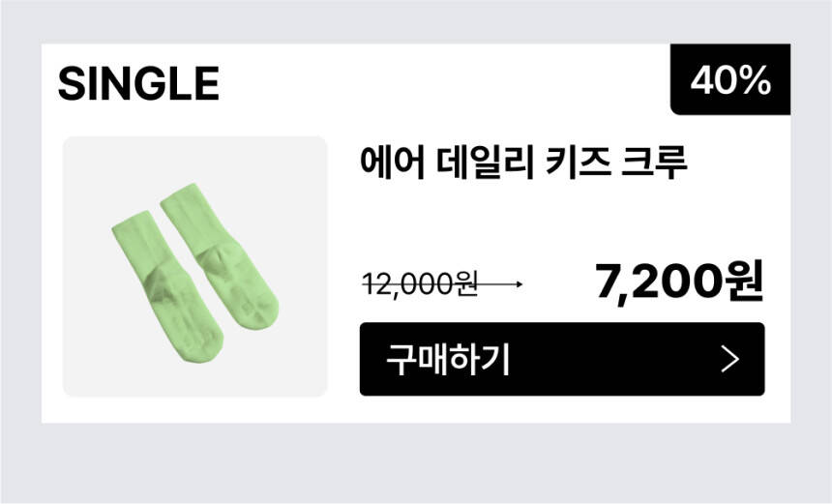
Task: Select the sale price 7,200원
Action: (679, 281)
